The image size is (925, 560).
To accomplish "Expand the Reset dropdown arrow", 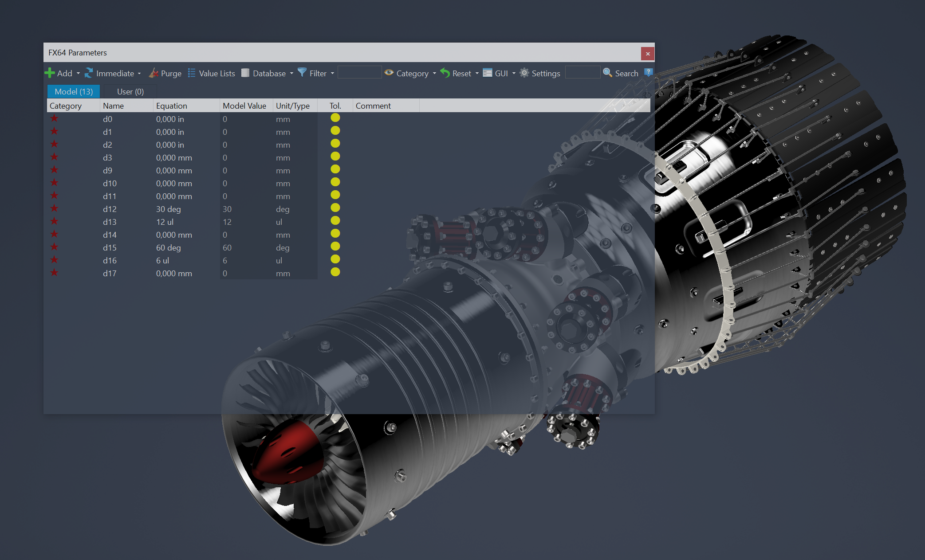I will pos(477,74).
